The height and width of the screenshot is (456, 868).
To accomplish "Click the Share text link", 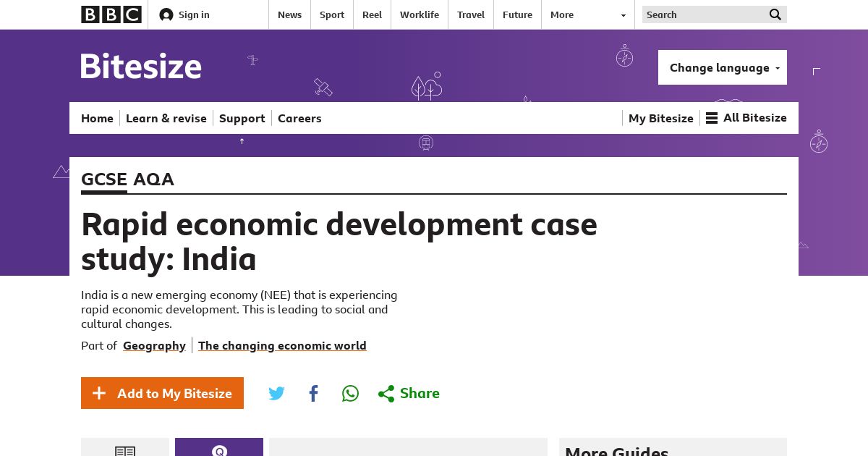I will click(x=420, y=393).
